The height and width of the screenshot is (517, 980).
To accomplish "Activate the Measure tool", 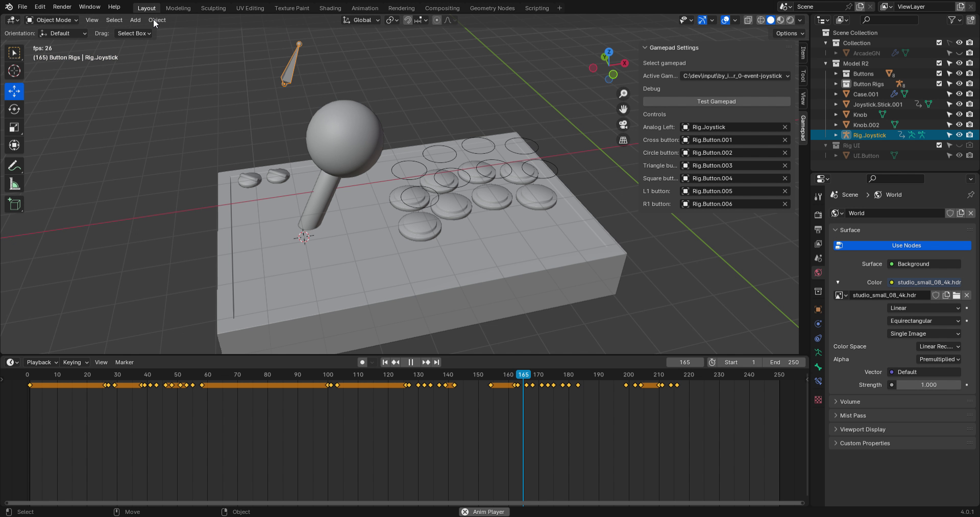I will click(14, 183).
